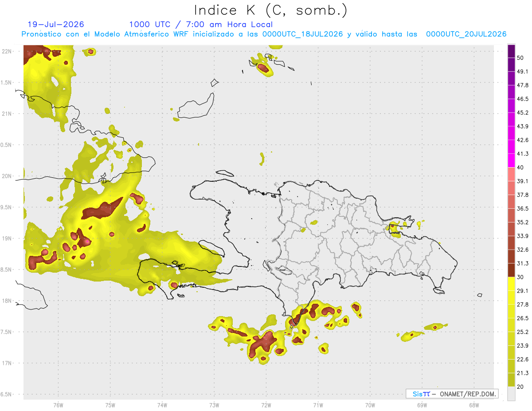The image size is (532, 411).
Task: Click the 20N latitude label
Action: pyautogui.click(x=6, y=176)
